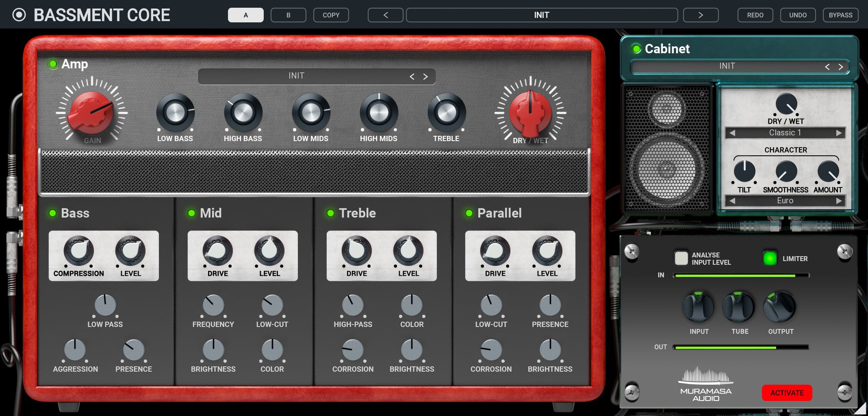The width and height of the screenshot is (868, 416).
Task: Toggle the Amp section power LED
Action: click(x=53, y=64)
